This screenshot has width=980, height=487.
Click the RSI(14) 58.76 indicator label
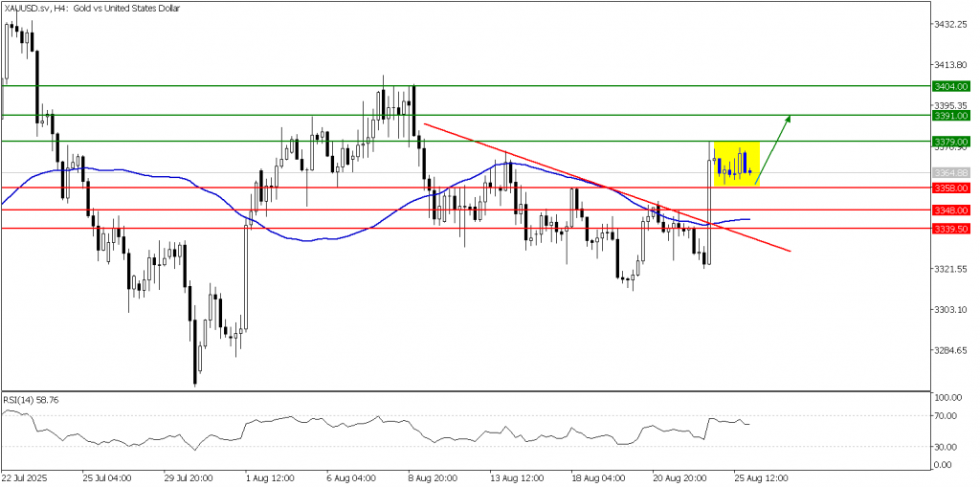click(x=32, y=400)
